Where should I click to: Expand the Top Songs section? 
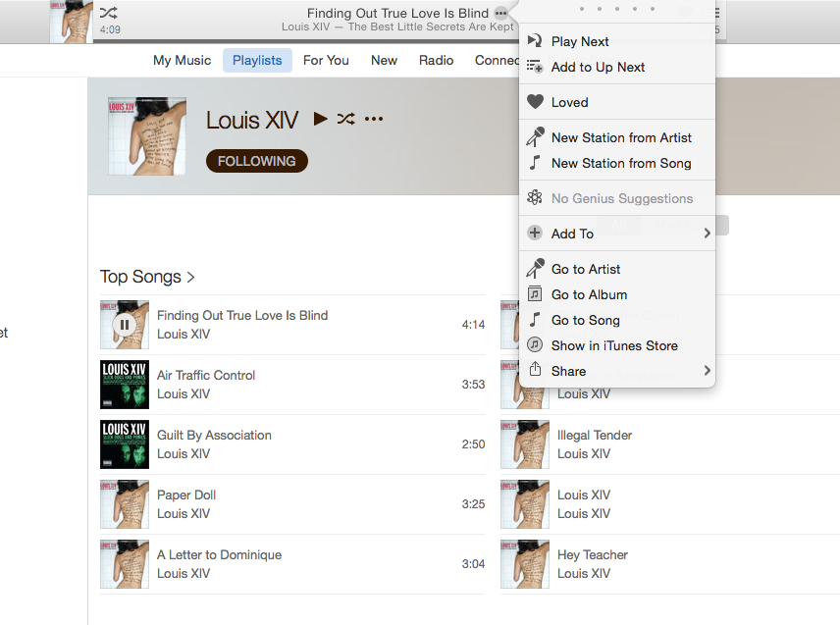pyautogui.click(x=147, y=277)
